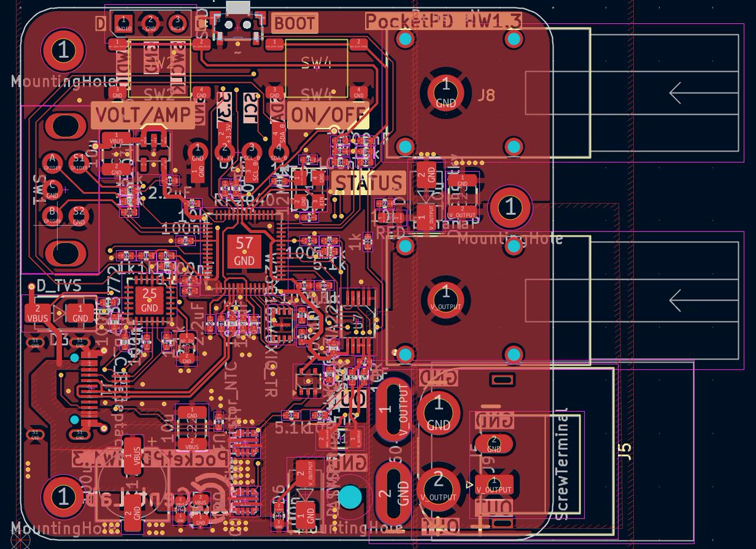
Task: Click the large cyan drill hole at bottom
Action: click(350, 497)
